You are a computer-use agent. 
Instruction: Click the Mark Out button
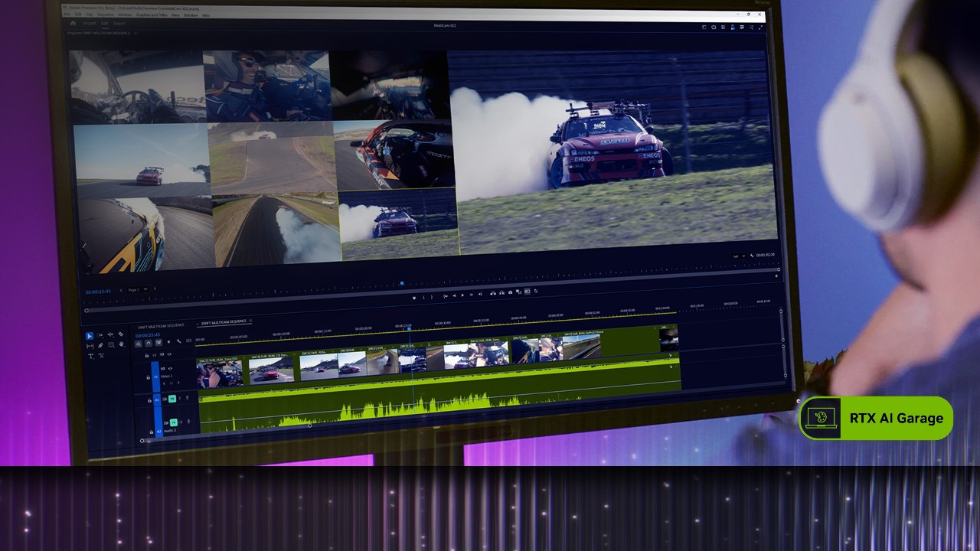click(x=432, y=297)
